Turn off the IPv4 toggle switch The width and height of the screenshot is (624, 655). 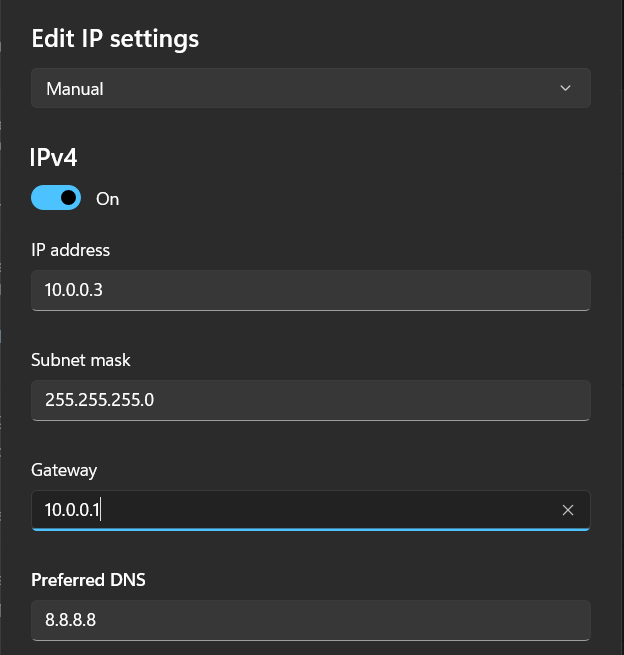(x=56, y=198)
